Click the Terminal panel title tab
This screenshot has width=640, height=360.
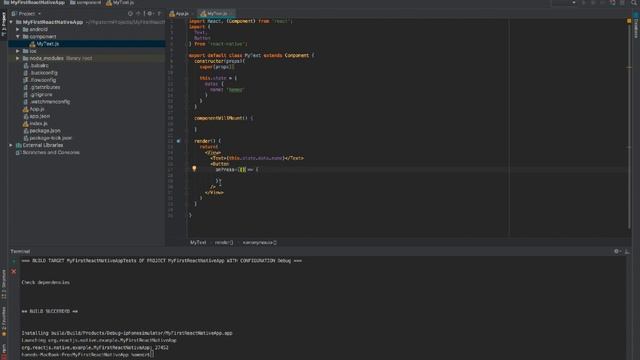click(x=20, y=251)
